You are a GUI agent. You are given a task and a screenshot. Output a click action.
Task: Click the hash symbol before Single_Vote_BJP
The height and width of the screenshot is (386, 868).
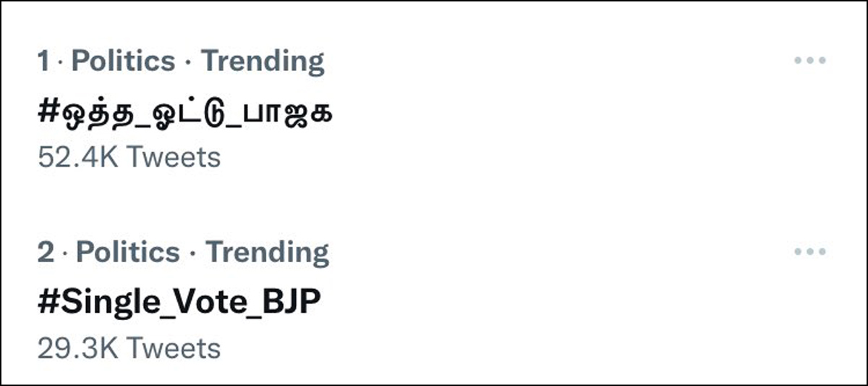[x=48, y=303]
